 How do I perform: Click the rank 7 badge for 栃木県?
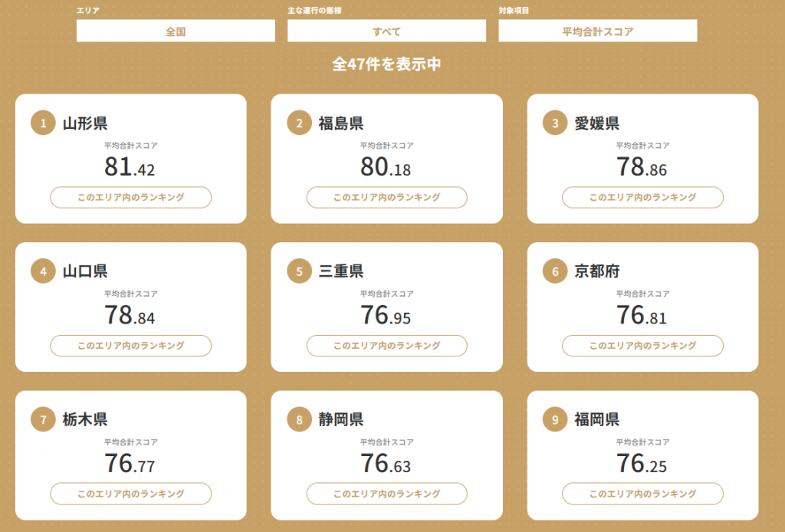coord(43,419)
